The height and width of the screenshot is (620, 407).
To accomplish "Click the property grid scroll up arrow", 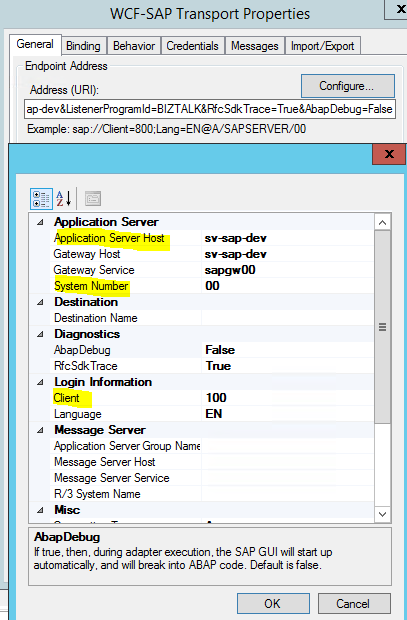I will coord(382,223).
